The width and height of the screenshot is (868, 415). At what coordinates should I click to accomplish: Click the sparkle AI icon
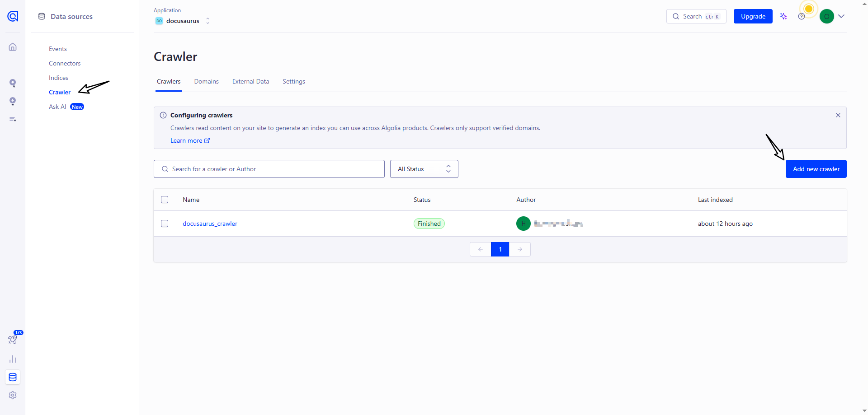pyautogui.click(x=783, y=17)
